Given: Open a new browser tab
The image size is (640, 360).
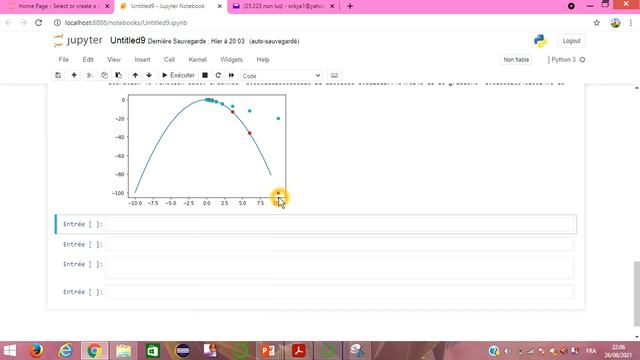Looking at the screenshot, I should pyautogui.click(x=350, y=6).
